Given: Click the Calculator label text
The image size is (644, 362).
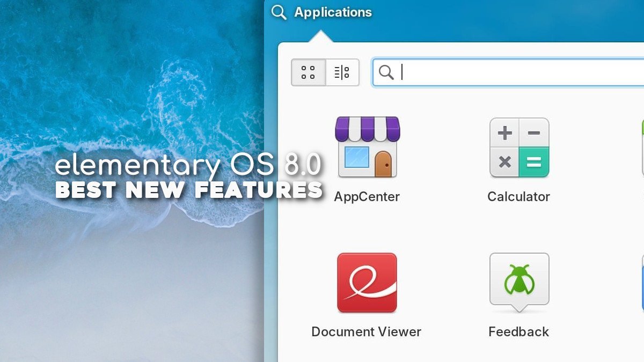Looking at the screenshot, I should pos(518,197).
